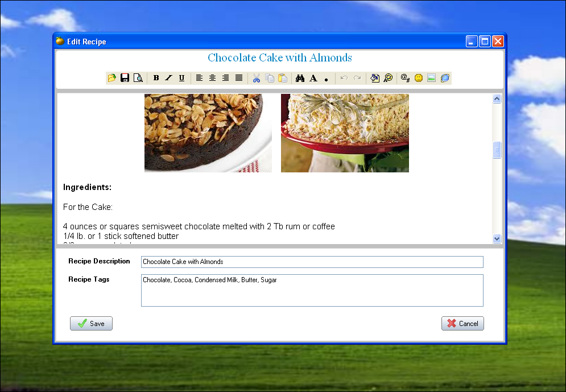Click the Open file folder icon
Screen dimensions: 566x392
click(112, 78)
